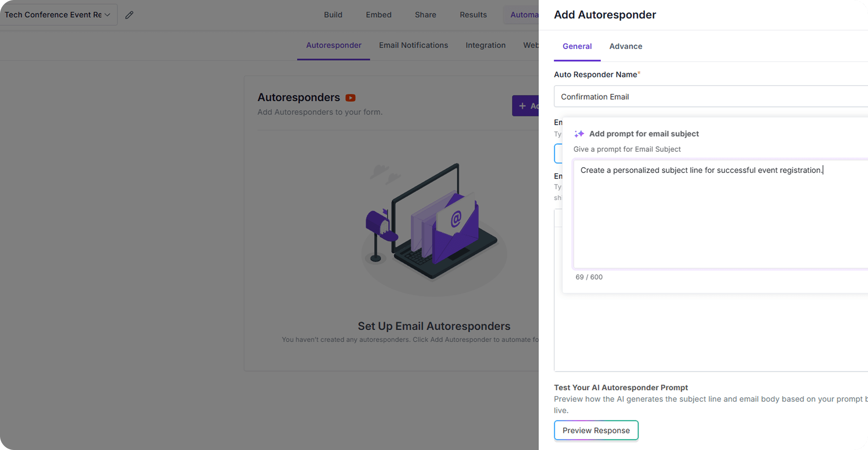
Task: Switch to the Embed tab
Action: point(378,15)
